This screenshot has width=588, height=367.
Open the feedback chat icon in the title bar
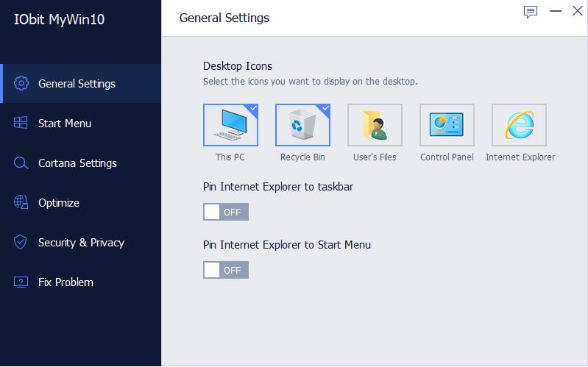coord(531,12)
